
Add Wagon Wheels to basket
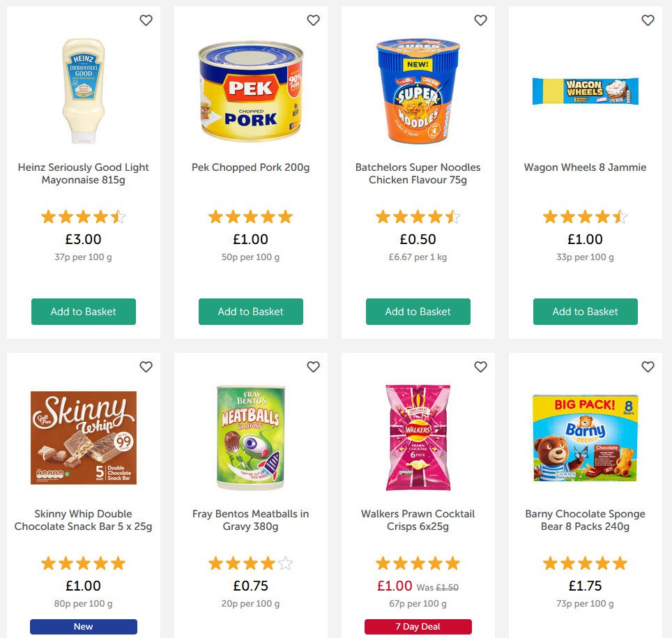click(585, 312)
